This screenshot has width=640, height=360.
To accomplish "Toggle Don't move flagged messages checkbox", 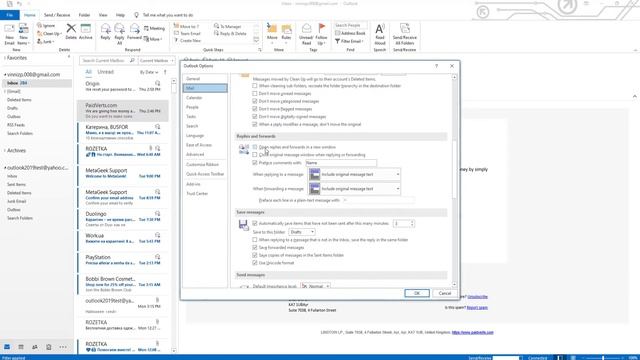I will tap(255, 109).
